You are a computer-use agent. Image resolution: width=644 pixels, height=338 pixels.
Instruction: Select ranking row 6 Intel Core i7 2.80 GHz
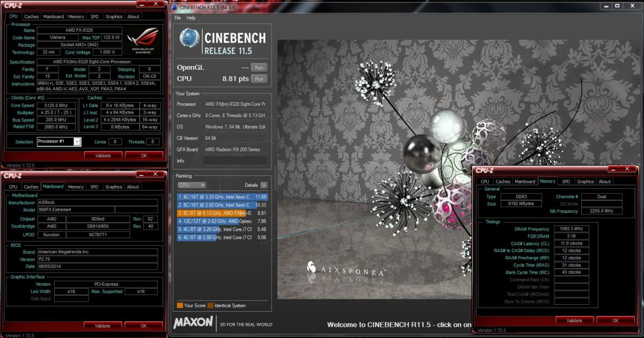click(222, 237)
